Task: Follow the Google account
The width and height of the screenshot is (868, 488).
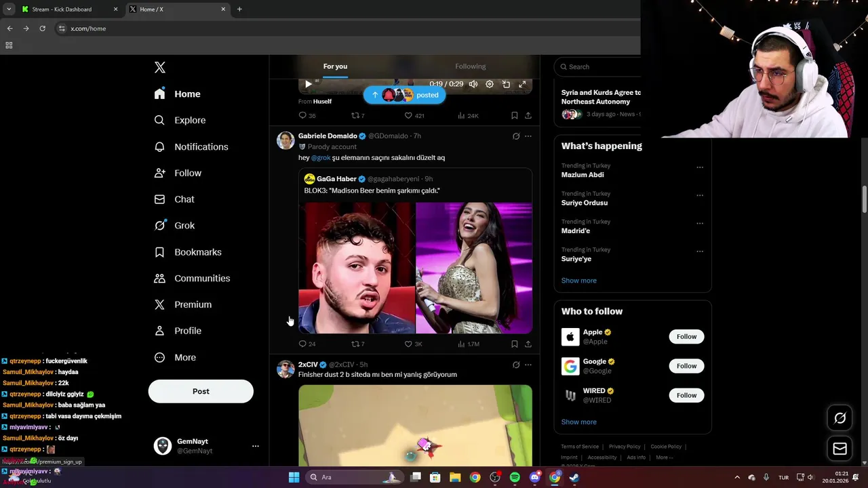Action: pyautogui.click(x=686, y=366)
